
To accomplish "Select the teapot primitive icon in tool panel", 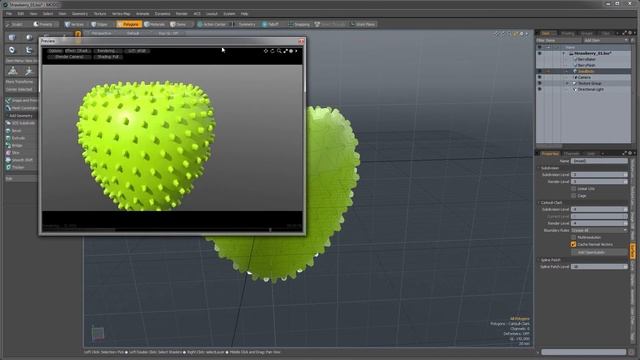I will [29, 50].
